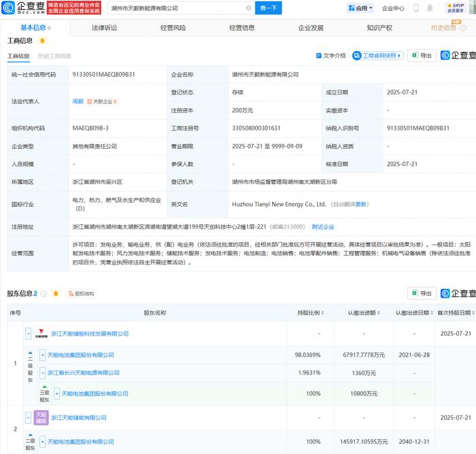Expand 三级股东 天能电池集团股份有限公司 row
Screen dimensions: 476x454
click(56, 394)
